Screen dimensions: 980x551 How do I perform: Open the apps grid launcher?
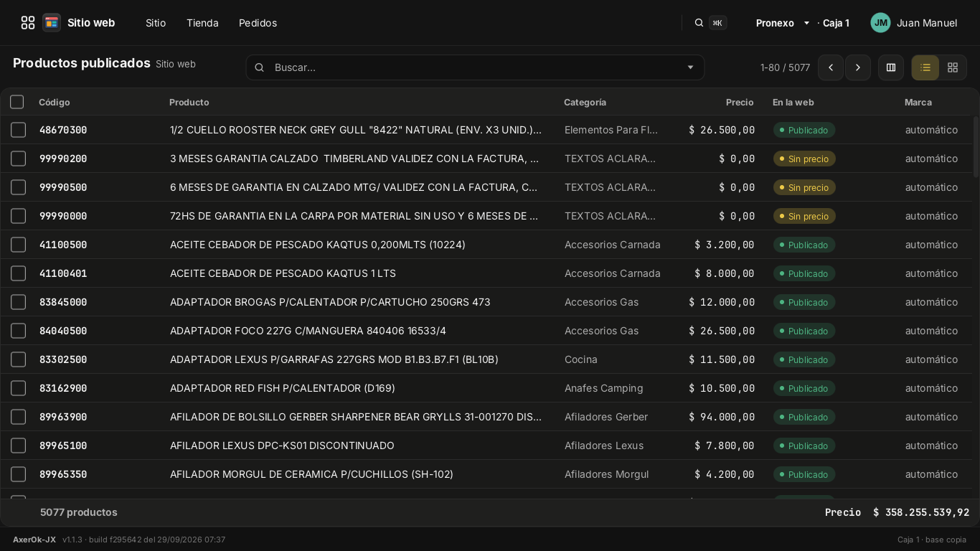click(28, 23)
